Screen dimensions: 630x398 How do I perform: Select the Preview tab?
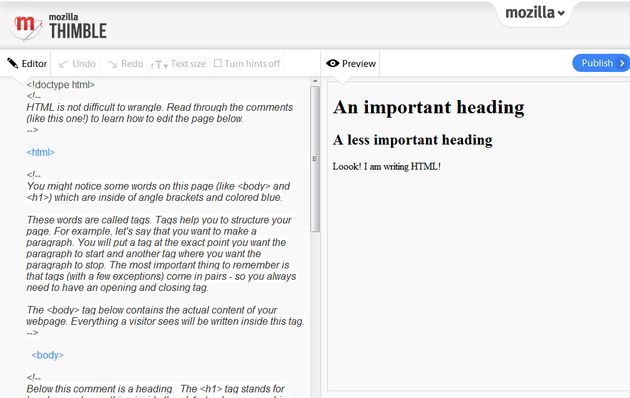[x=351, y=63]
